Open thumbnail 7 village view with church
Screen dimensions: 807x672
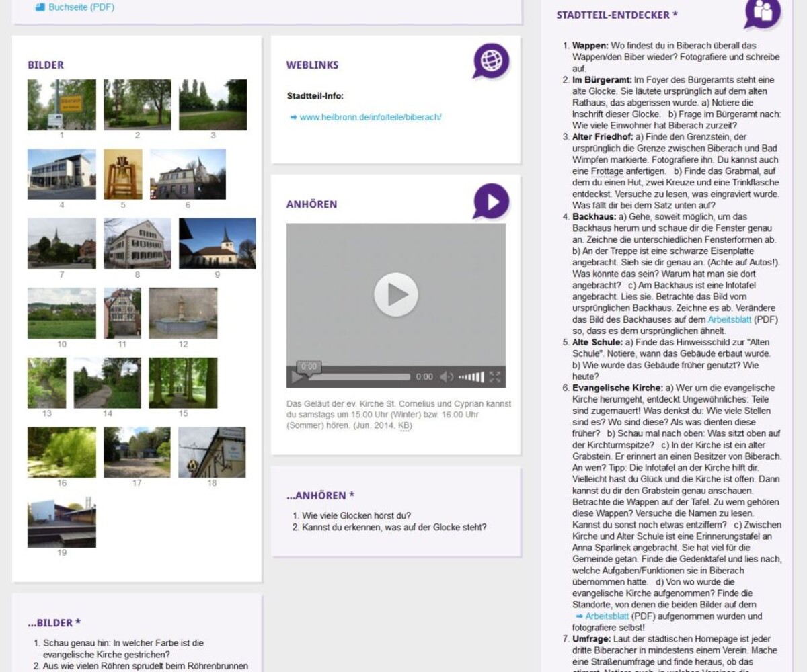pos(62,243)
